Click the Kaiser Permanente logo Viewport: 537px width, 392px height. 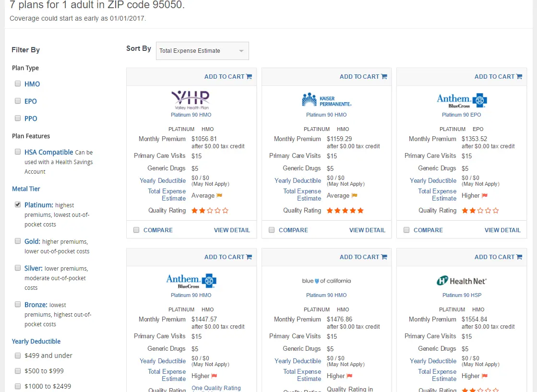point(326,99)
